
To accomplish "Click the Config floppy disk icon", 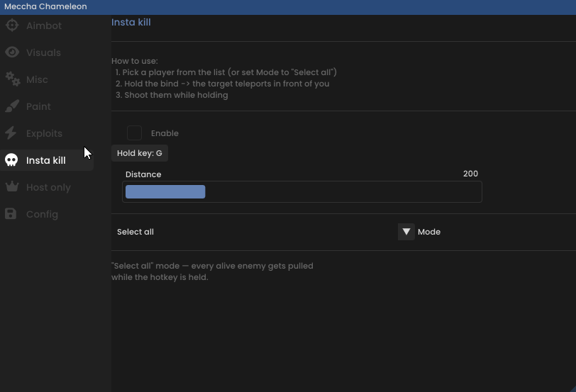I will [x=11, y=213].
